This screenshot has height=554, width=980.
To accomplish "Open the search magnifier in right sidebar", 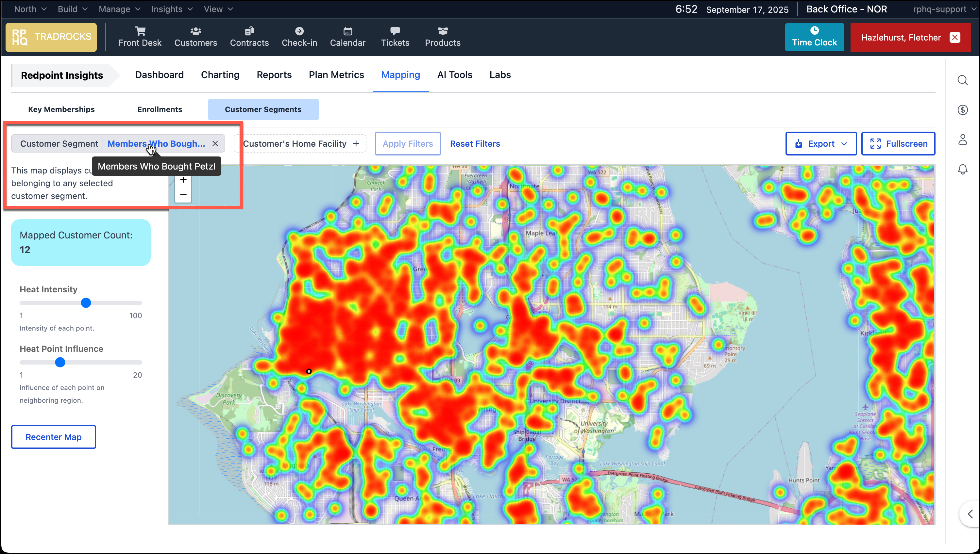I will click(962, 80).
